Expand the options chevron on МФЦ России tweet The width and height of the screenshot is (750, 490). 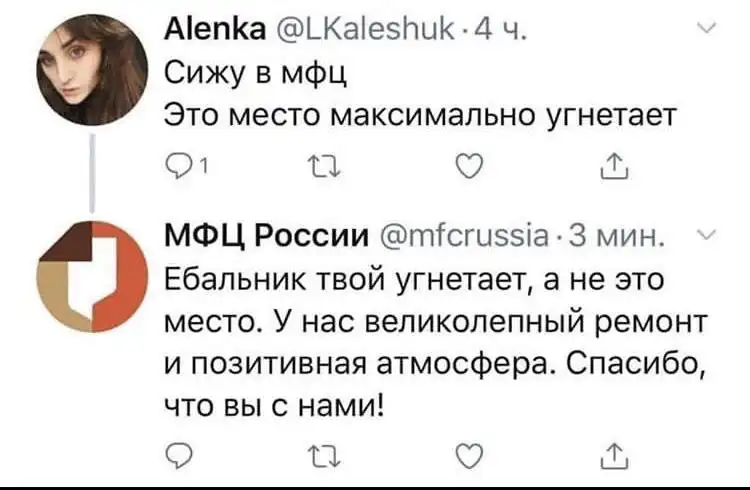click(705, 236)
